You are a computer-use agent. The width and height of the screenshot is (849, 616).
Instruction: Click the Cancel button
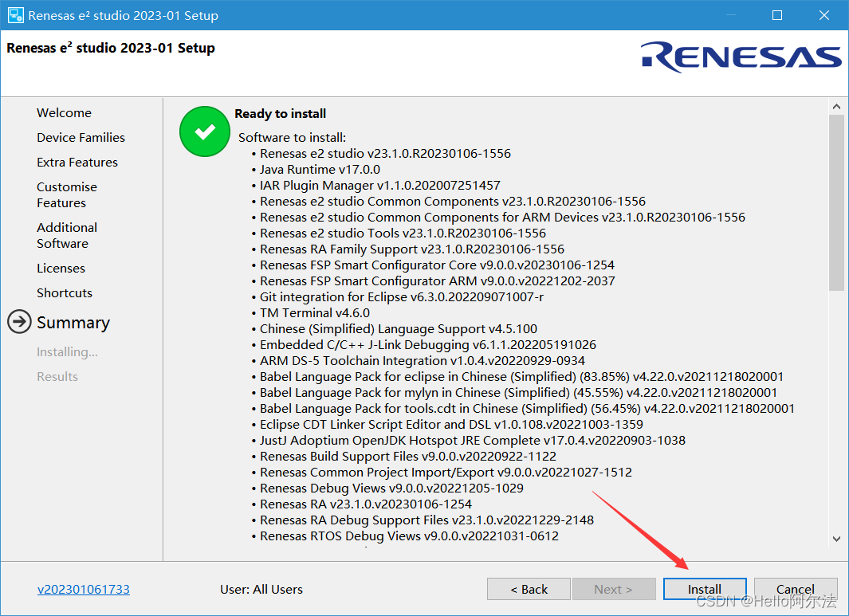tap(795, 589)
